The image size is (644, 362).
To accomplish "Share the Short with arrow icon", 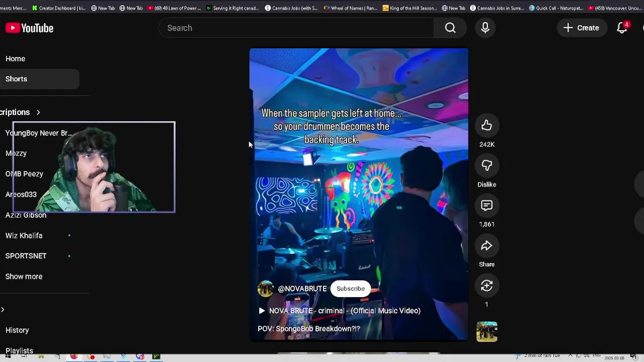I will 487,246.
